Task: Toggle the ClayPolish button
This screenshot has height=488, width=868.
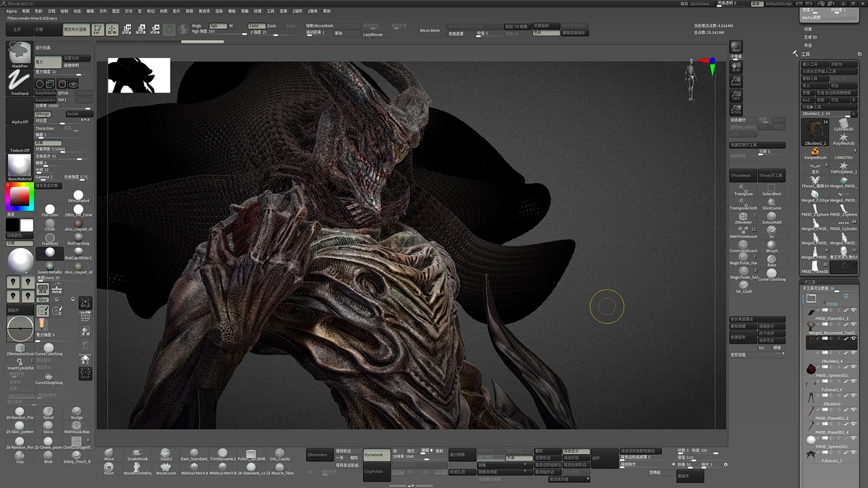Action: [376, 471]
